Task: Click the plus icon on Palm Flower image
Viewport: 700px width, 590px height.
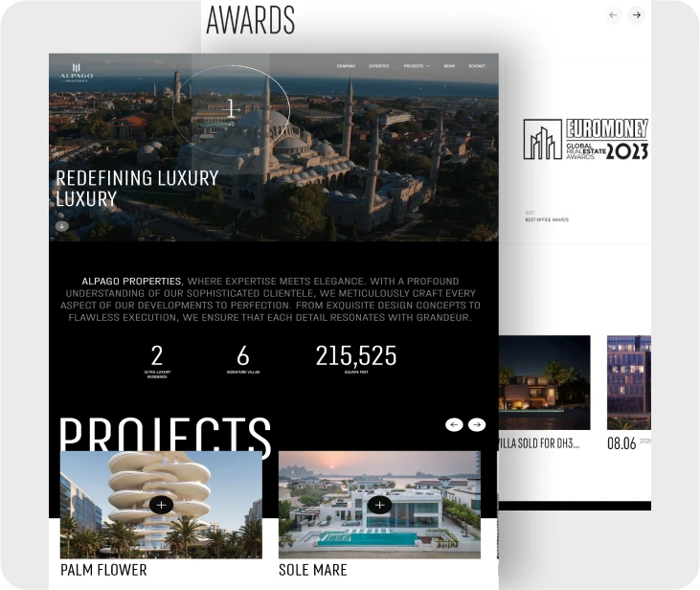Action: (x=161, y=505)
